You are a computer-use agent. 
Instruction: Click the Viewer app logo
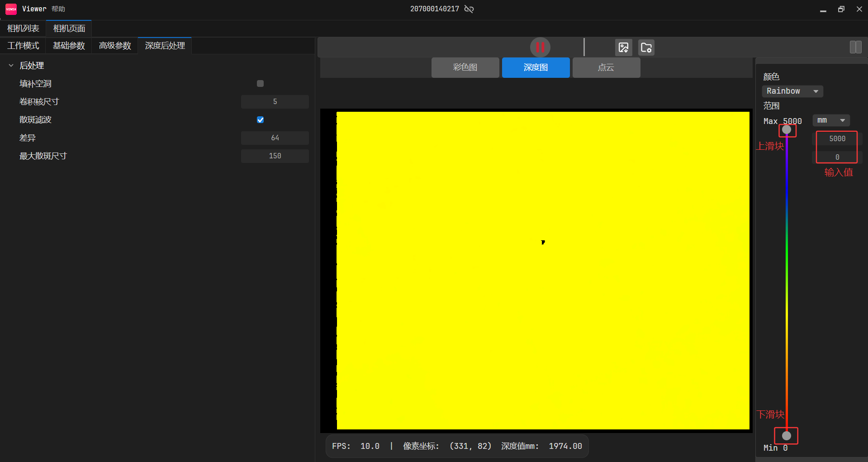[11, 9]
